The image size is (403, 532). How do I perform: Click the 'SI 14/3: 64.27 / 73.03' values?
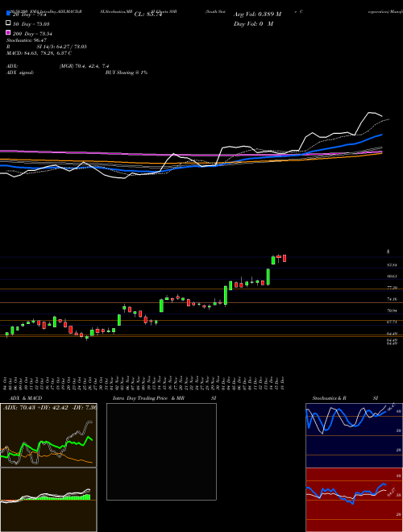[61, 47]
